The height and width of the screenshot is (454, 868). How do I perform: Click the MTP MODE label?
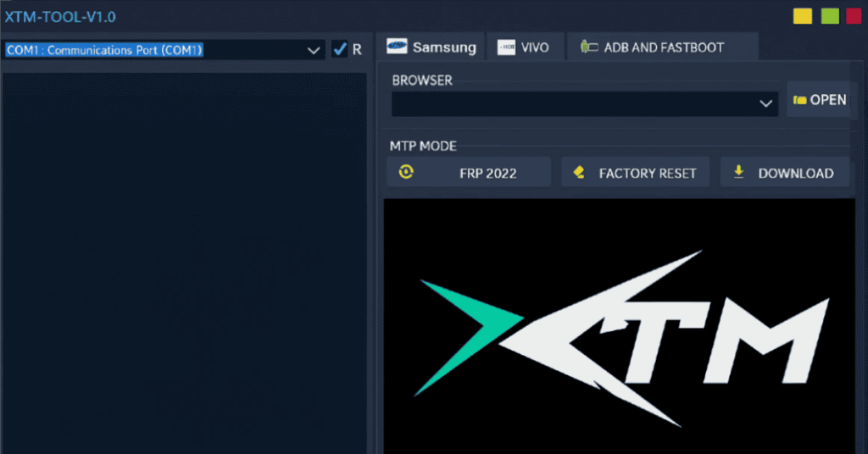pos(423,146)
